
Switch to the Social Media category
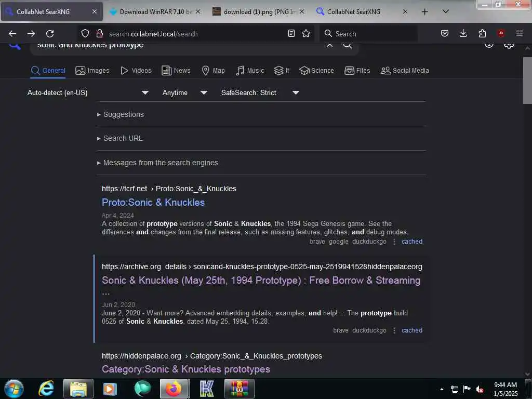click(x=405, y=71)
